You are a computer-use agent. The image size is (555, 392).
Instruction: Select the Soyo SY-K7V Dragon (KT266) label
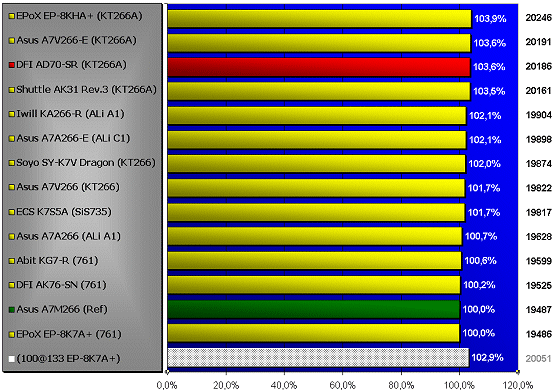tap(86, 163)
